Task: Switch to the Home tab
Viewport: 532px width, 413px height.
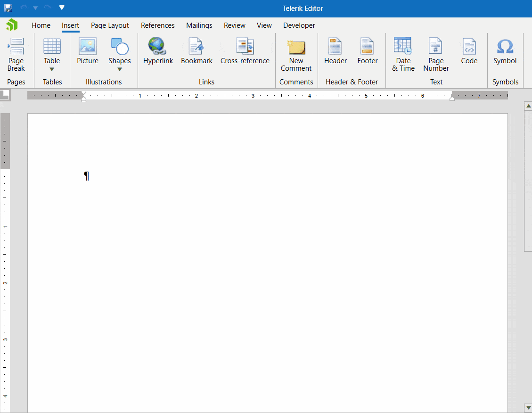Action: pyautogui.click(x=41, y=25)
